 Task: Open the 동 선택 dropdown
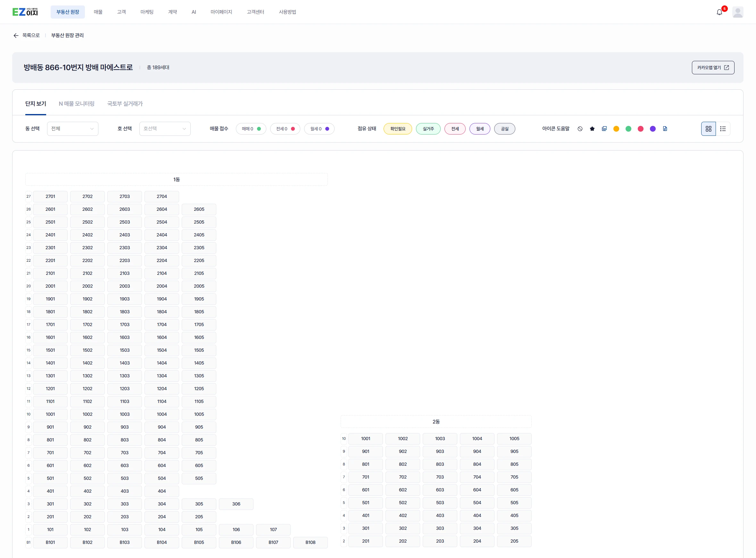tap(72, 129)
